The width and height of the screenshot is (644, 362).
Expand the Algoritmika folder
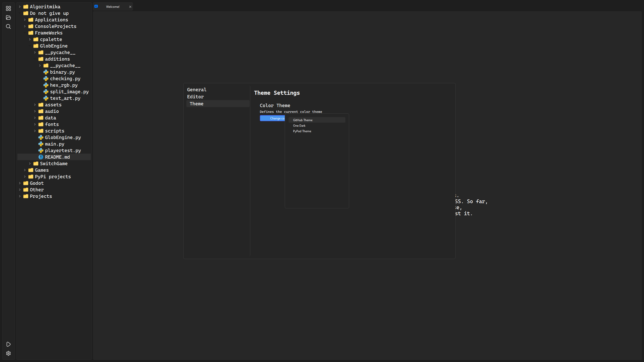20,7
